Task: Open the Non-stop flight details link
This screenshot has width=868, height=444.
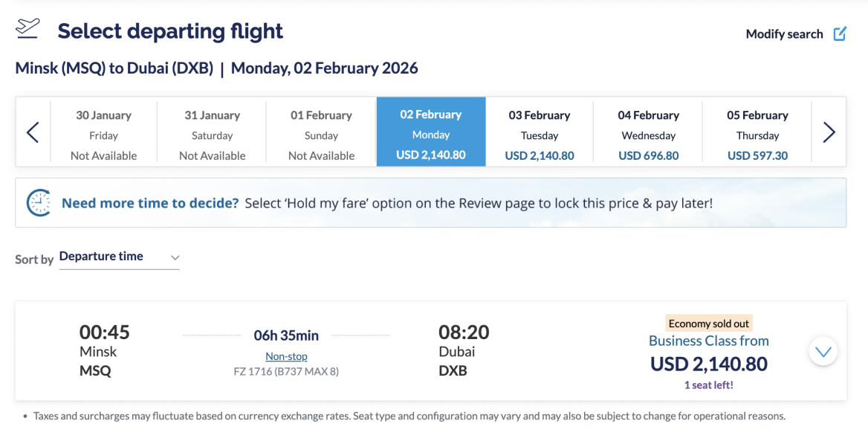Action: coord(286,356)
